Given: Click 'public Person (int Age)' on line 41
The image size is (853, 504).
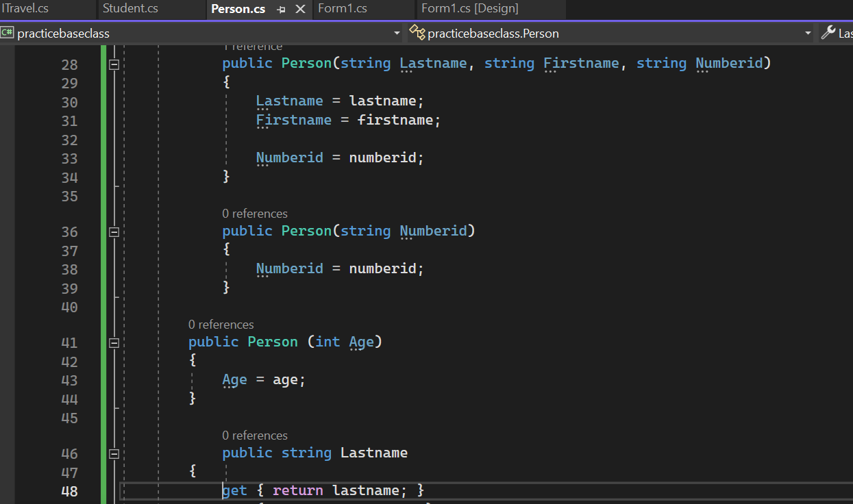Looking at the screenshot, I should pyautogui.click(x=286, y=342).
